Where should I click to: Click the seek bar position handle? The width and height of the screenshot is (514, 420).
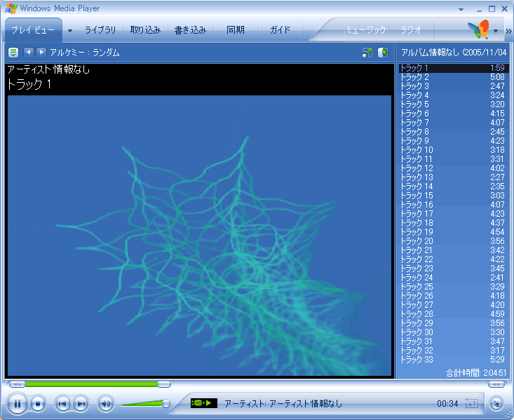coord(164,384)
